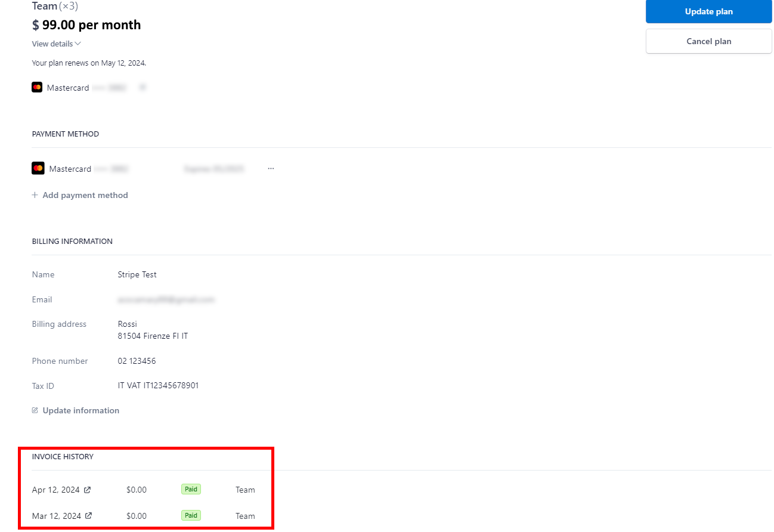Click the Paid badge on the March invoice

(191, 515)
